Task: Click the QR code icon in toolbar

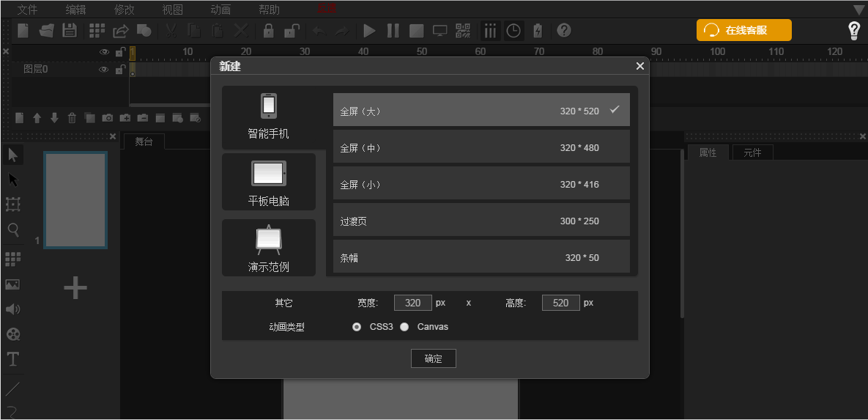Action: click(463, 31)
